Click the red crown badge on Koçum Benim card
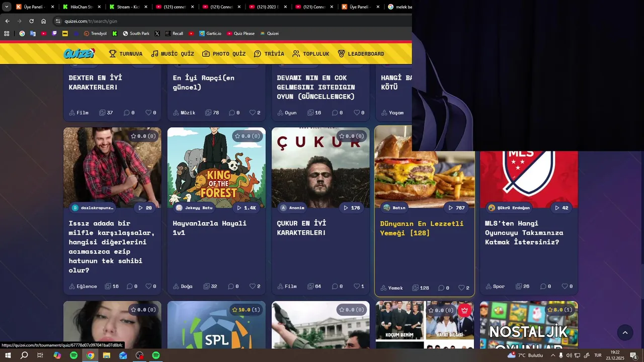Image resolution: width=644 pixels, height=362 pixels. [x=464, y=310]
